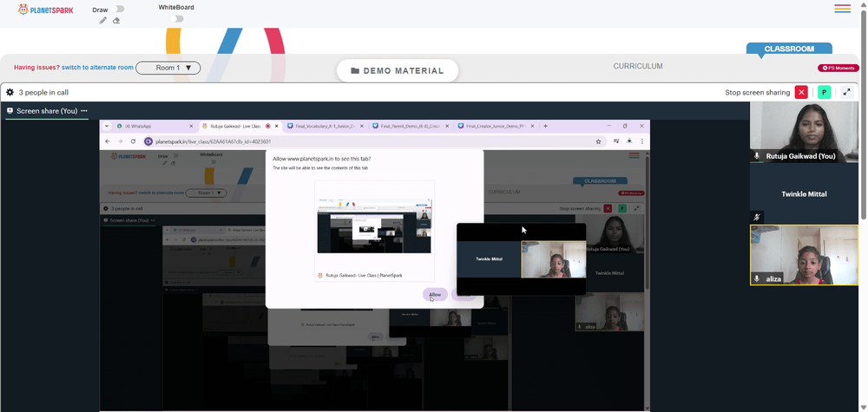The width and height of the screenshot is (868, 412).
Task: Click forward arrow in shared browser
Action: (120, 141)
